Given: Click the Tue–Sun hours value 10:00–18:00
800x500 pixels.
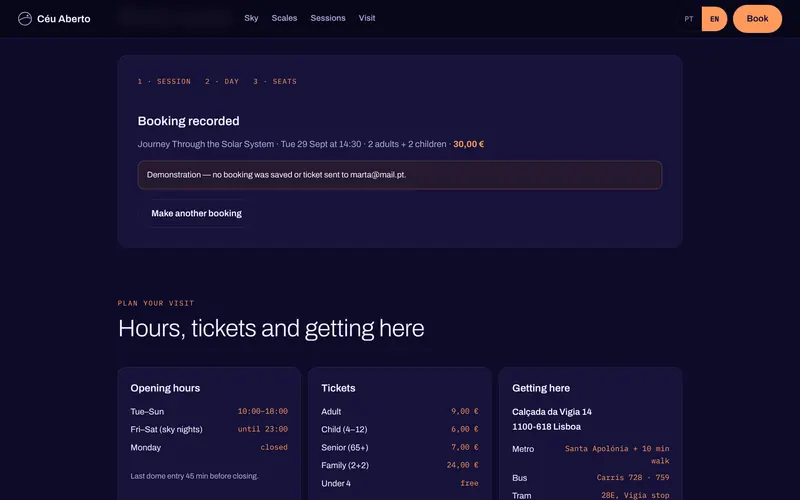Looking at the screenshot, I should pyautogui.click(x=263, y=411).
